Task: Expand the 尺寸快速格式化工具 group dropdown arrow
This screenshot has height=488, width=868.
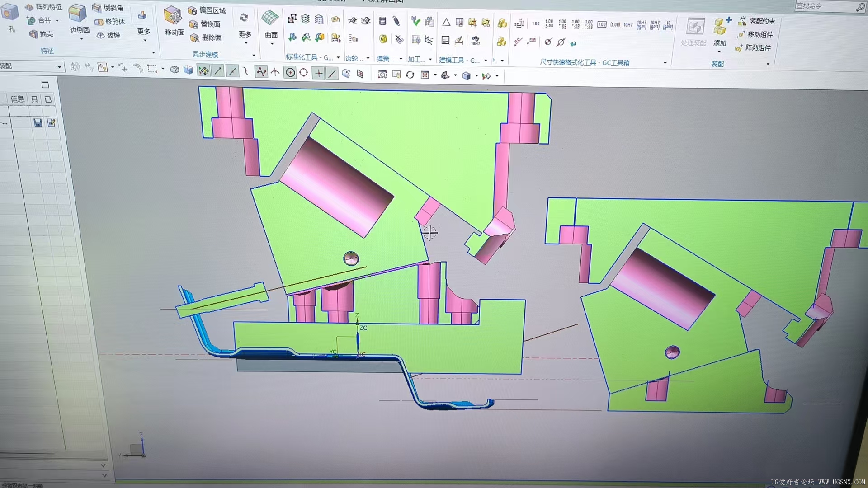Action: [665, 63]
